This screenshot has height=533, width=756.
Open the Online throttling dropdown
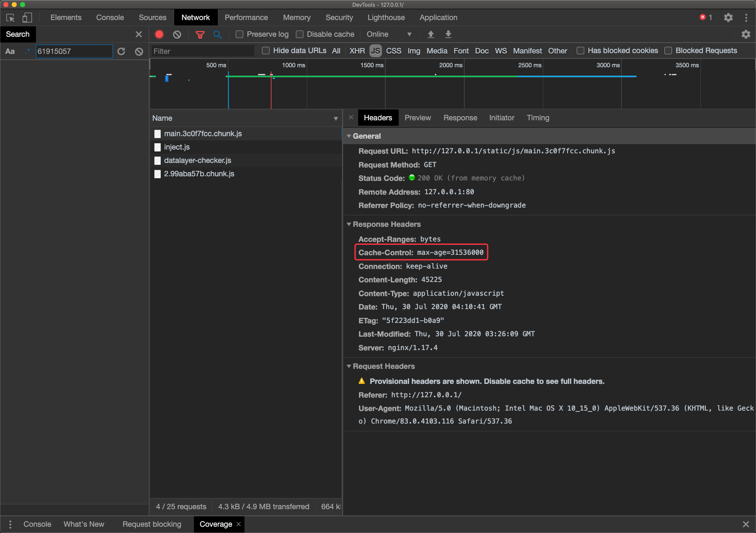pyautogui.click(x=389, y=34)
